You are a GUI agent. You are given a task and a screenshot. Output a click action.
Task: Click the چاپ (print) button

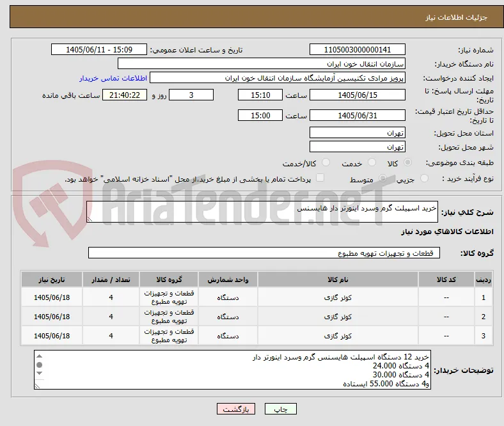tap(280, 409)
